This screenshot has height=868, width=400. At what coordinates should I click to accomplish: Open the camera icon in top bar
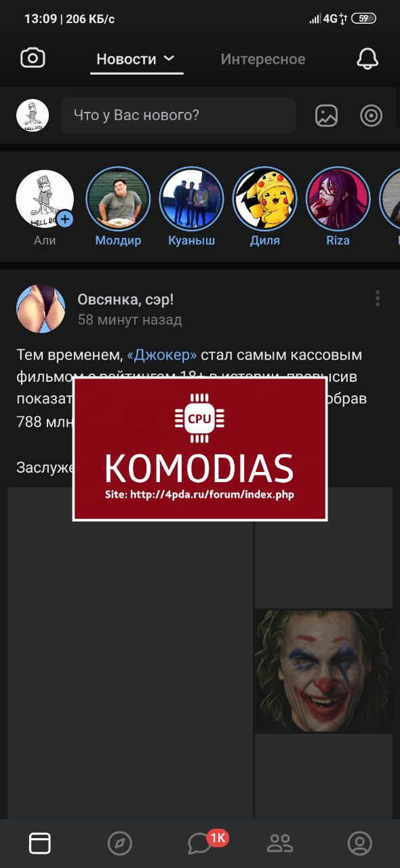point(33,58)
